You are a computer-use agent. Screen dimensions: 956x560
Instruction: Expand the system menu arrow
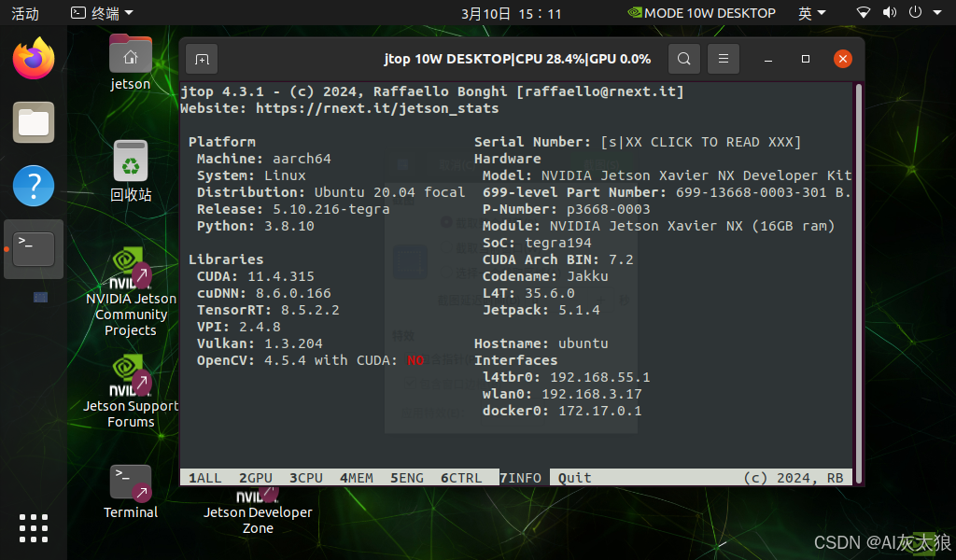tap(937, 13)
